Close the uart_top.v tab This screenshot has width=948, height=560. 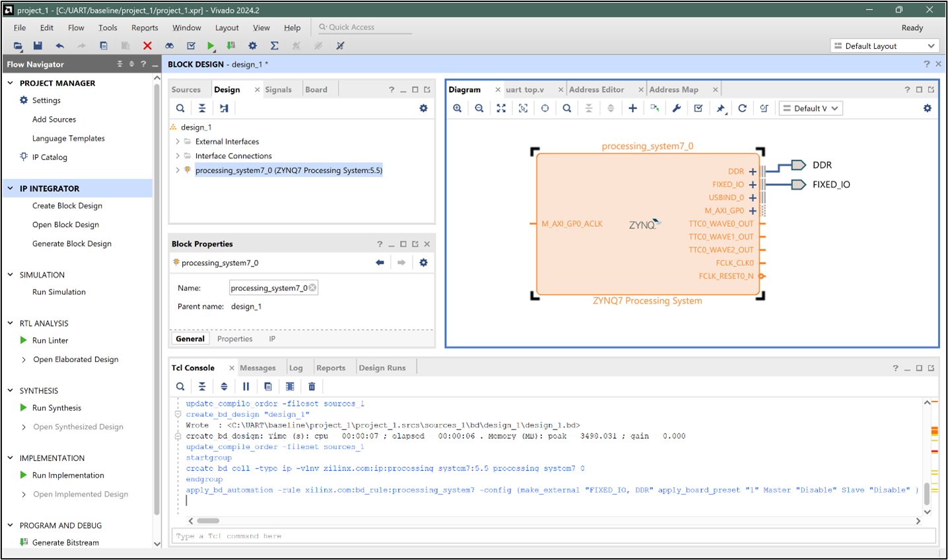tap(560, 90)
